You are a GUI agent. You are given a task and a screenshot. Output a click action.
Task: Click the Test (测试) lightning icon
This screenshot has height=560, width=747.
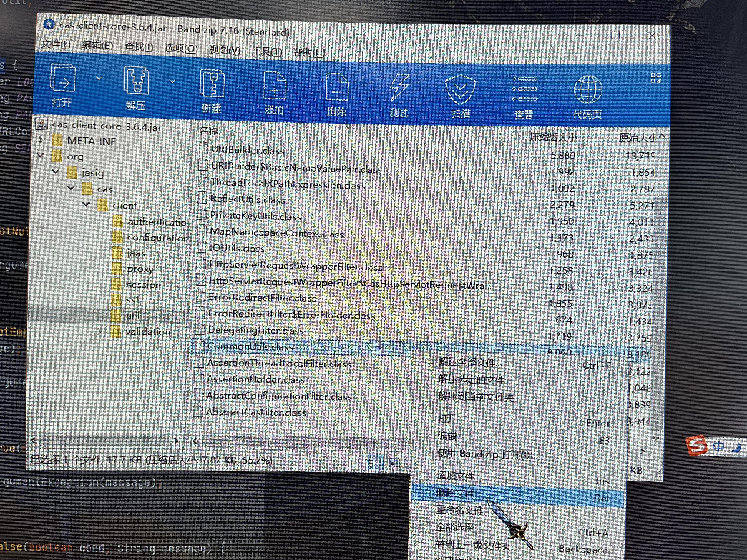399,88
